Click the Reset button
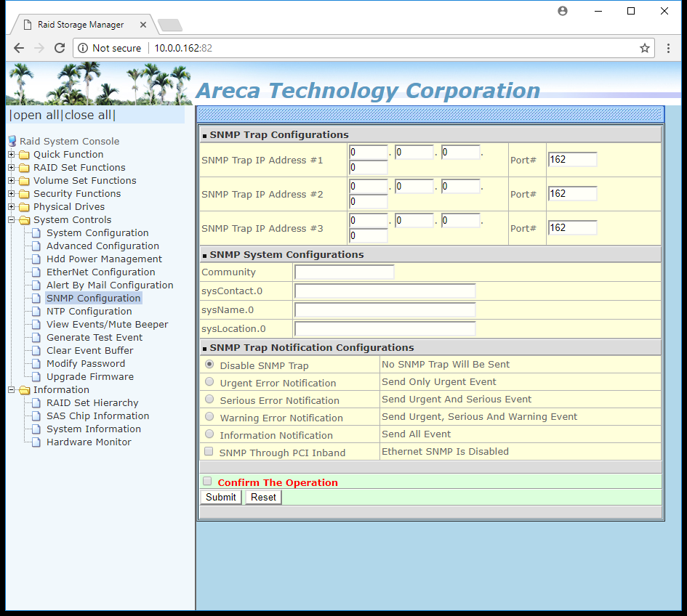The image size is (687, 616). coord(263,498)
